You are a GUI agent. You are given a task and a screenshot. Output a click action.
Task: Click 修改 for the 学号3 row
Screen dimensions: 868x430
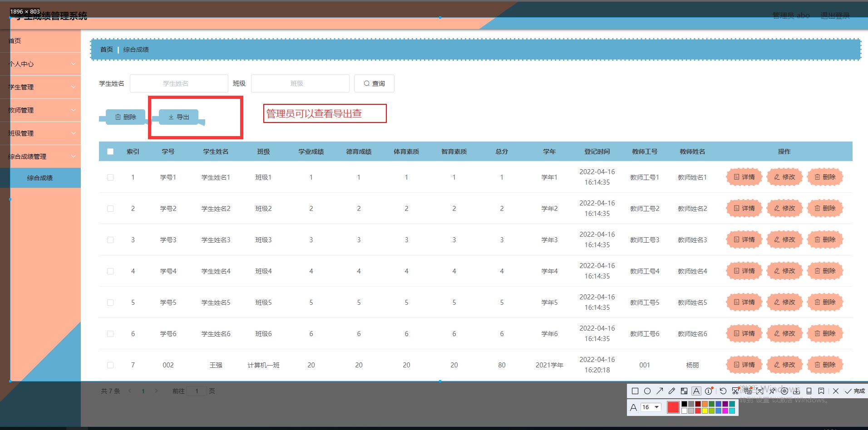pos(784,240)
